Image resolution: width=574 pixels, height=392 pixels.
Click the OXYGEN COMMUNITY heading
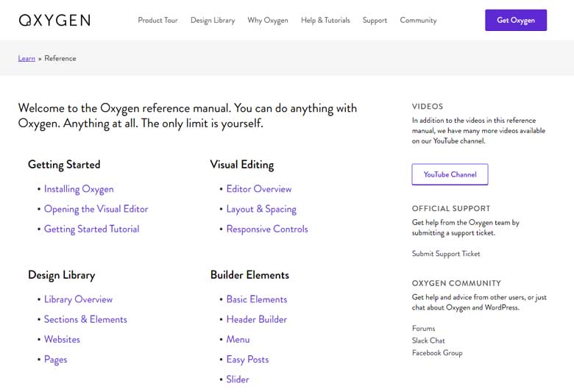coord(456,283)
